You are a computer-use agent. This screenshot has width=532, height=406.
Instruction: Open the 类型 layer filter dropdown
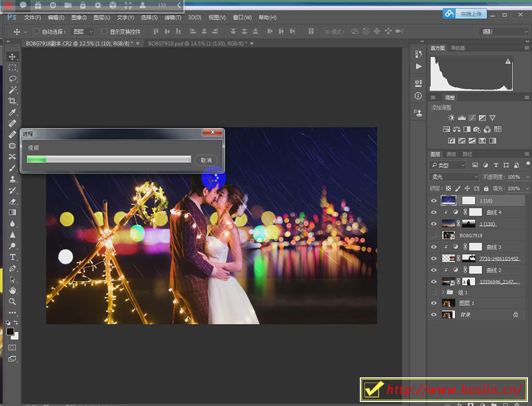click(x=448, y=165)
